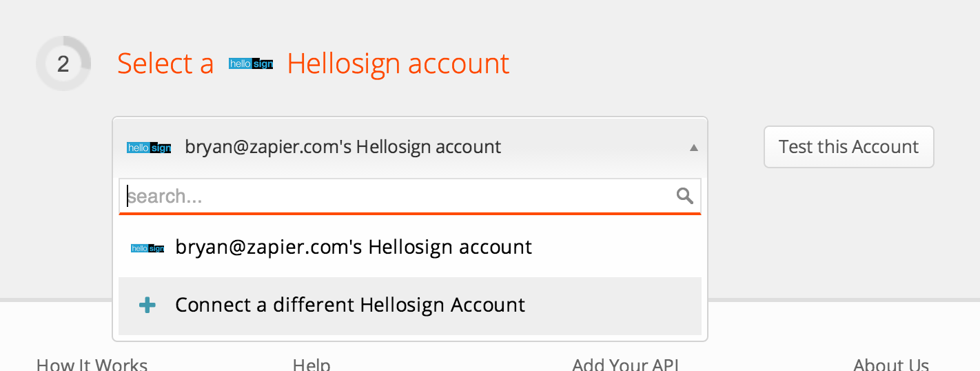Open the Help footer link
The height and width of the screenshot is (371, 980).
312,364
